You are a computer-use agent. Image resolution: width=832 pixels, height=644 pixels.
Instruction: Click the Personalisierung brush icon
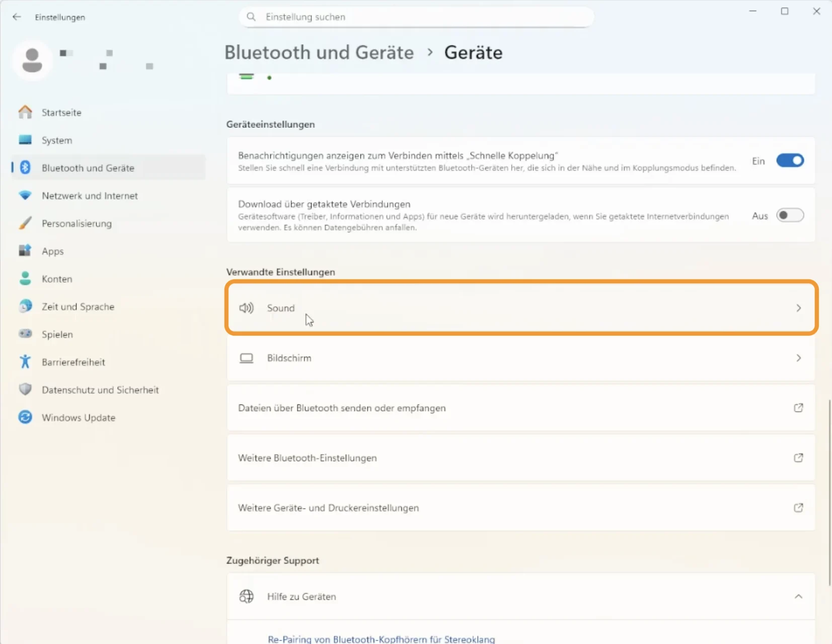[25, 223]
